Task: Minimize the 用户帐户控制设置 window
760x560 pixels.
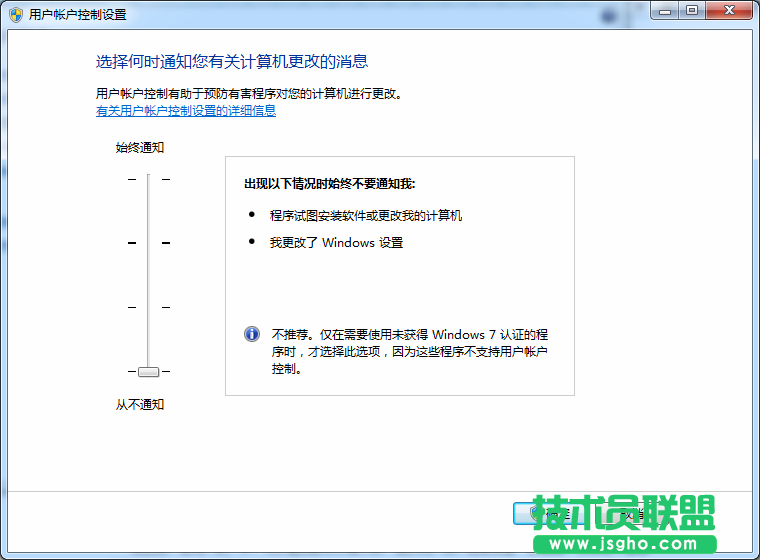Action: pos(665,11)
